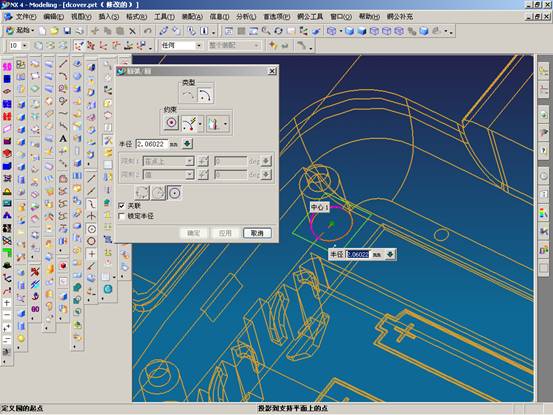Image resolution: width=553 pixels, height=415 pixels.
Task: Toggle the center point constraint button
Action: [x=171, y=123]
